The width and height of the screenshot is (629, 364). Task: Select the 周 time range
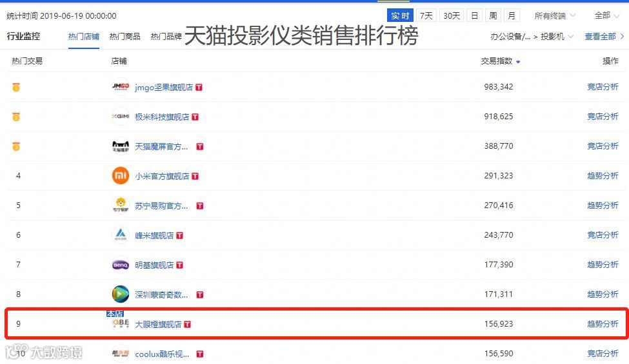click(x=493, y=15)
